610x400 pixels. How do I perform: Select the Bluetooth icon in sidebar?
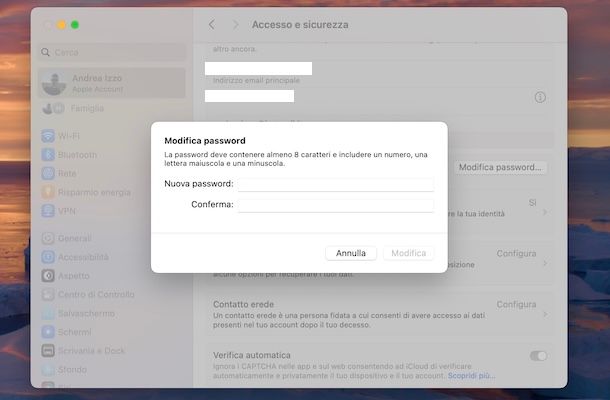click(x=48, y=154)
